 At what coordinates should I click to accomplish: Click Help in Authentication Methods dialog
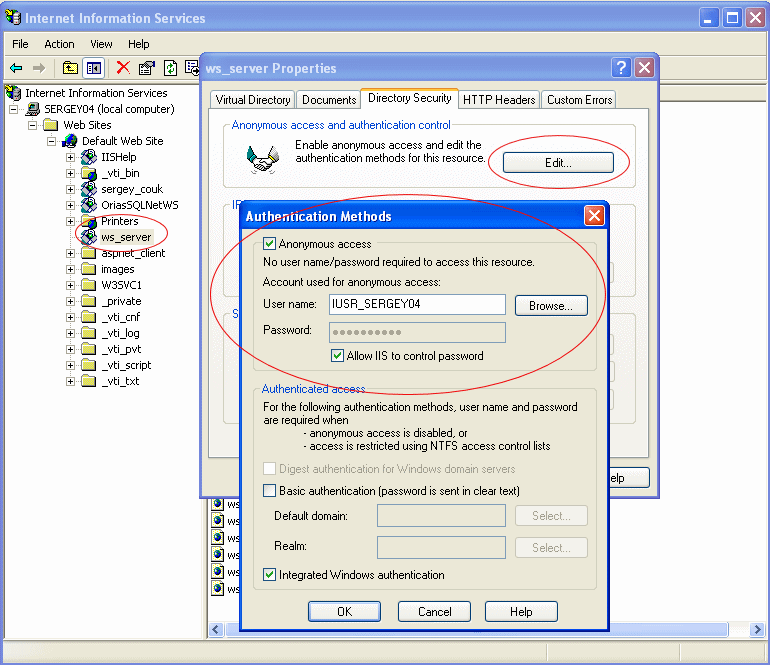(521, 611)
